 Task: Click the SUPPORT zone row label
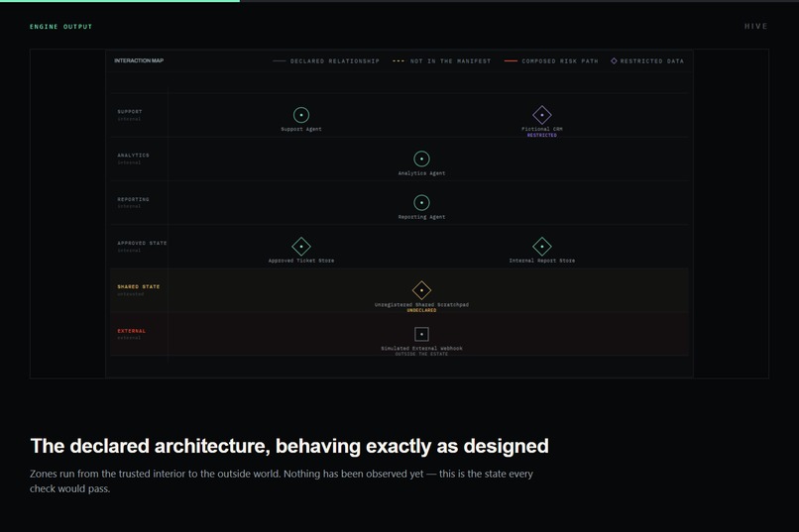point(130,112)
